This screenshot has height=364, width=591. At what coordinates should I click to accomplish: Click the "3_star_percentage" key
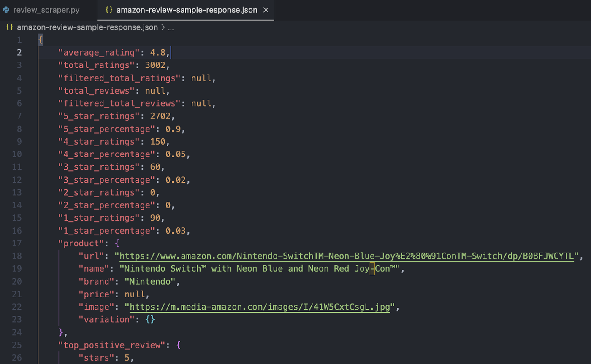pyautogui.click(x=107, y=180)
